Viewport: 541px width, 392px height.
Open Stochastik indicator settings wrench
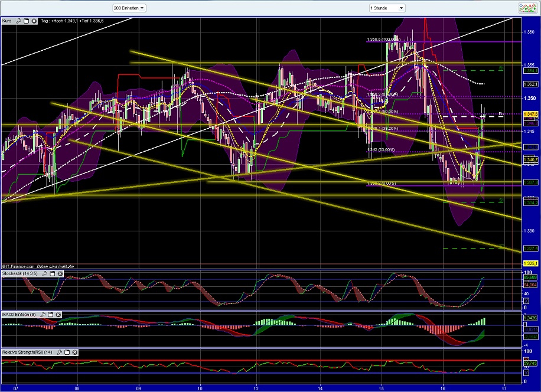(44, 274)
